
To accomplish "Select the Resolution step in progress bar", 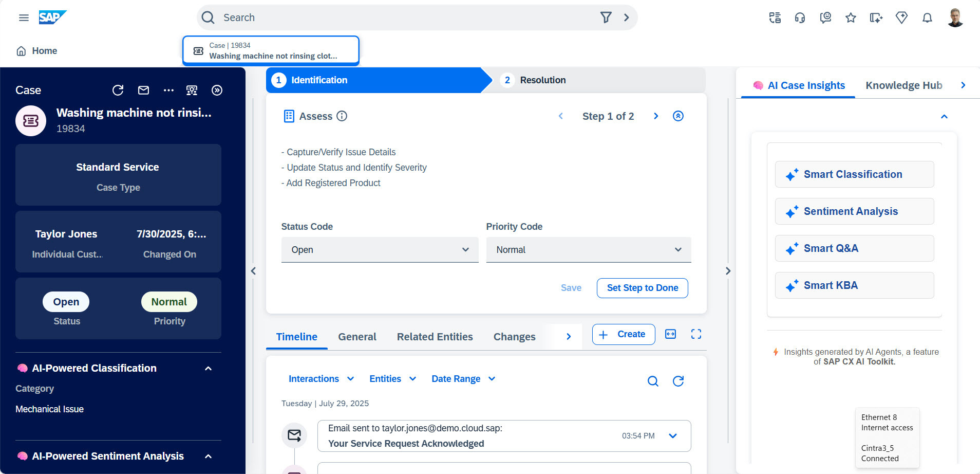I will (x=542, y=80).
